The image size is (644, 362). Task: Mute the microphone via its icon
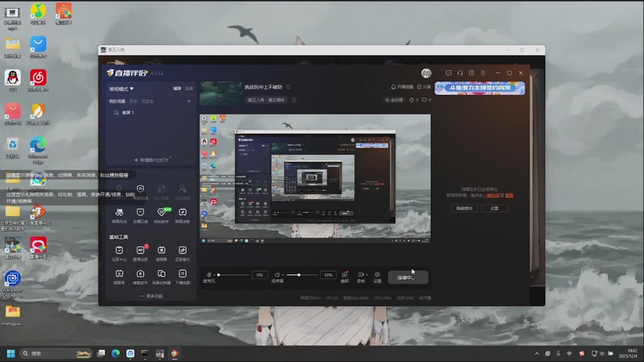(208, 274)
